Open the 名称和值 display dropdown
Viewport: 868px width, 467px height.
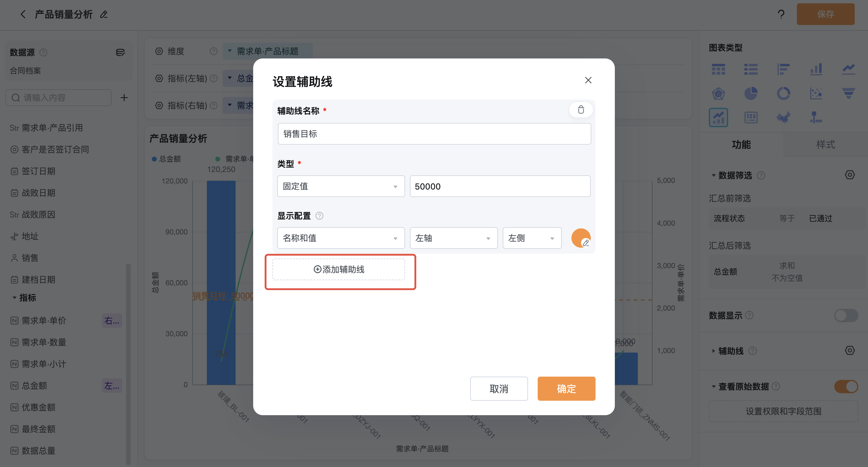point(341,238)
